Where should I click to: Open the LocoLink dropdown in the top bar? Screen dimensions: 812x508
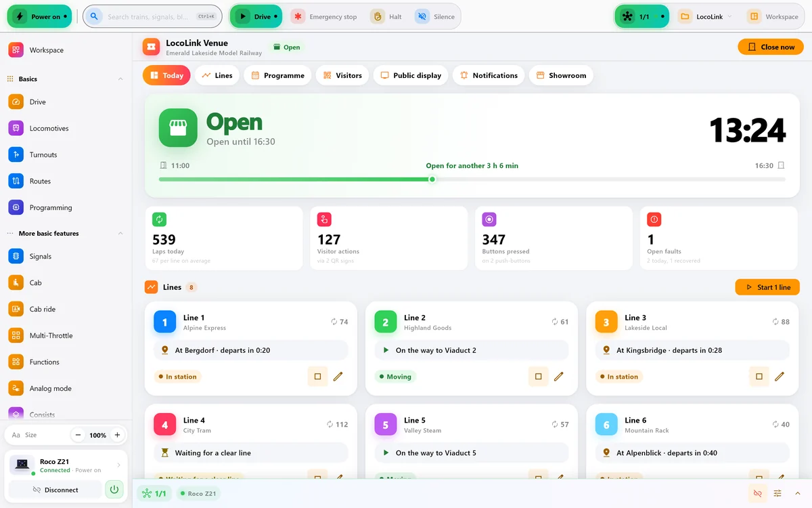point(705,16)
